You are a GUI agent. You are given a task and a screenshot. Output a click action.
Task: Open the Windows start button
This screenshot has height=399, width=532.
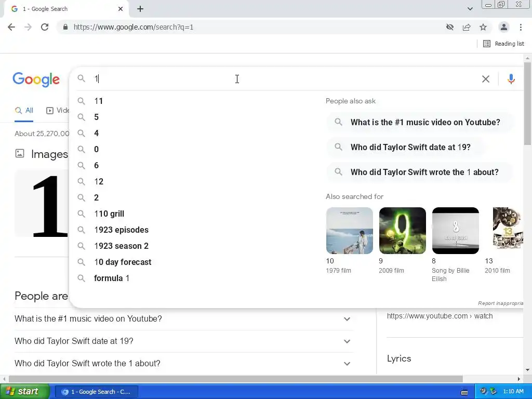pos(24,392)
